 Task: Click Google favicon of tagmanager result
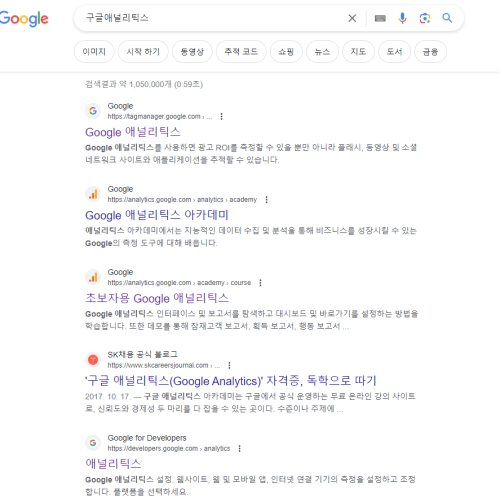[93, 111]
